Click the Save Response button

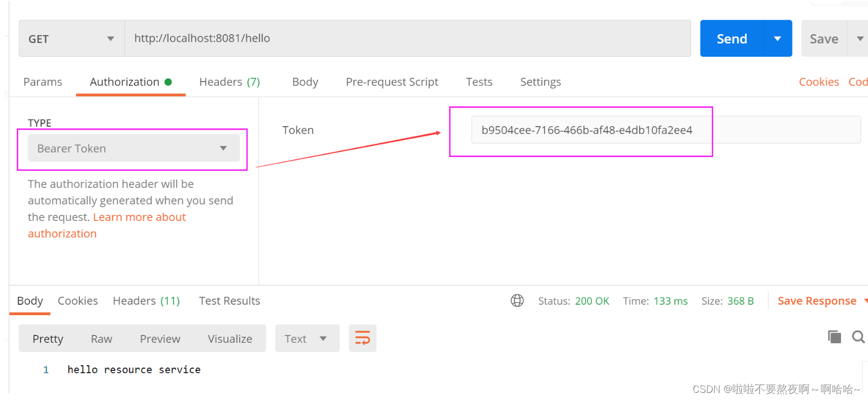click(x=817, y=301)
